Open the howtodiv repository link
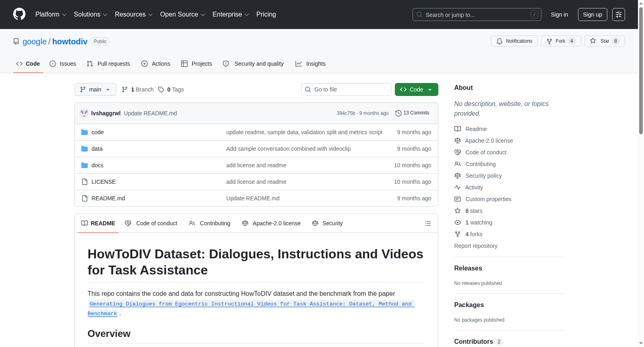Viewport: 644px width, 347px height. tap(70, 42)
